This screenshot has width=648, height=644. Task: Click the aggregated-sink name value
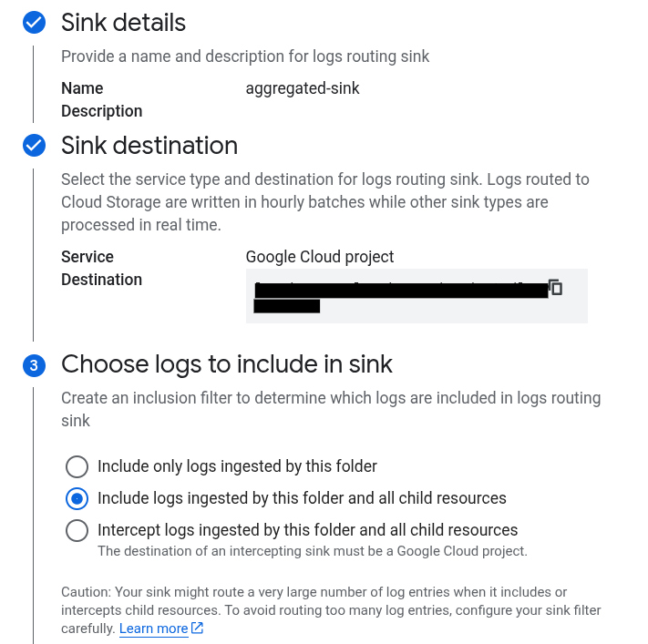[303, 88]
